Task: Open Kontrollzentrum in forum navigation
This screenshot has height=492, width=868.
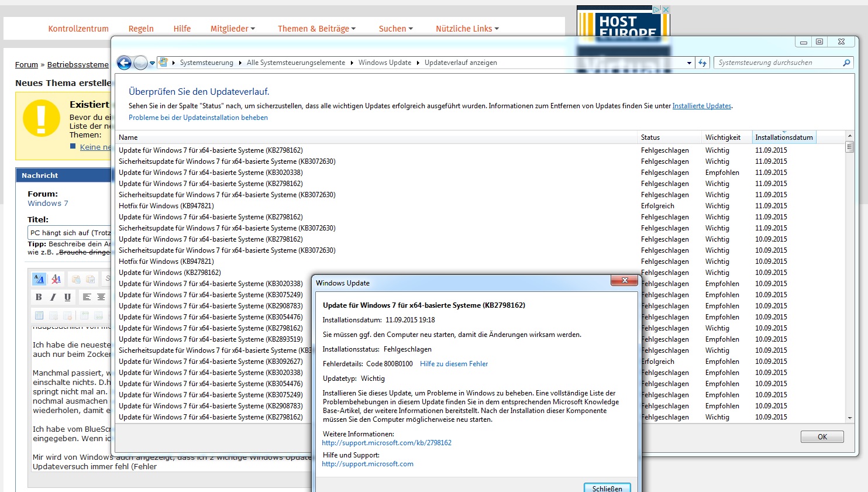Action: [78, 29]
